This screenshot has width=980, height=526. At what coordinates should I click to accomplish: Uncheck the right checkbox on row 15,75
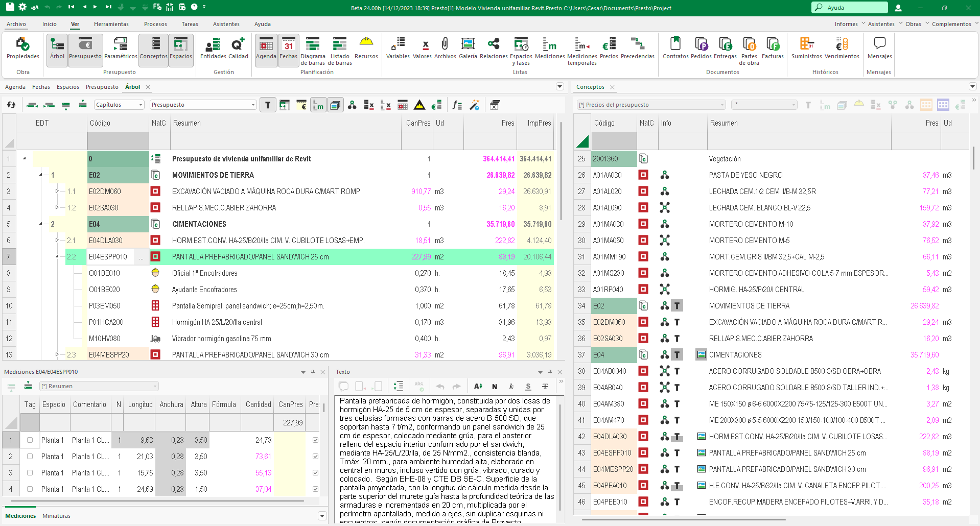pos(315,473)
